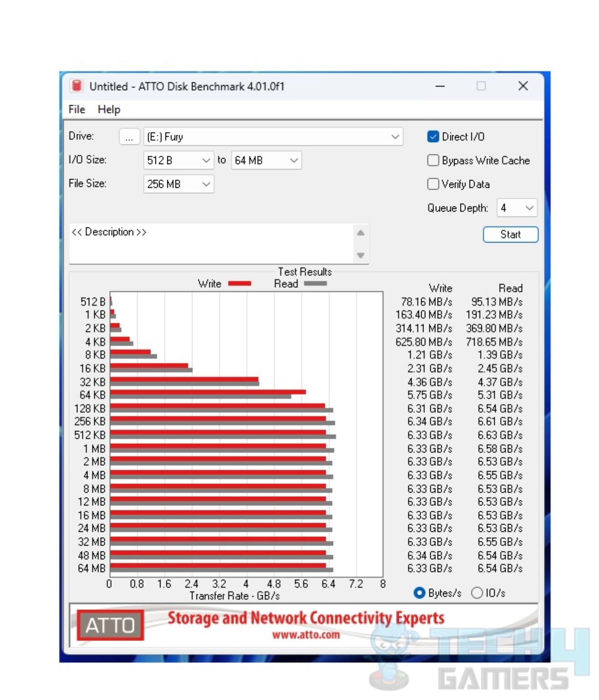Start the benchmark test
The width and height of the screenshot is (599, 700).
pos(511,235)
